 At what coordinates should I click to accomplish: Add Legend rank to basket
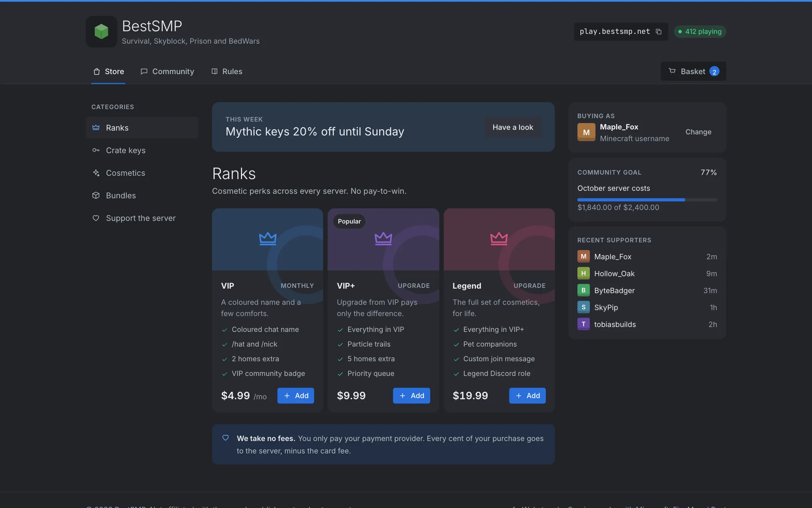point(527,395)
